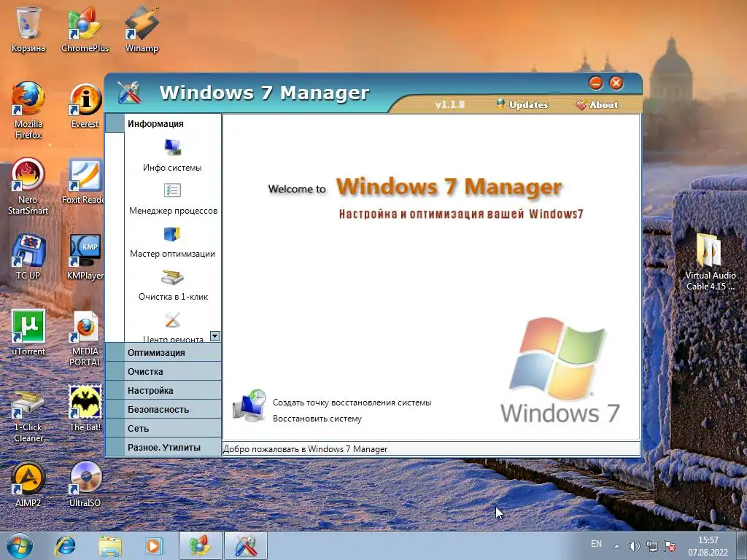The height and width of the screenshot is (560, 747).
Task: Run Очистка в 1-клик tool icon
Action: click(172, 277)
